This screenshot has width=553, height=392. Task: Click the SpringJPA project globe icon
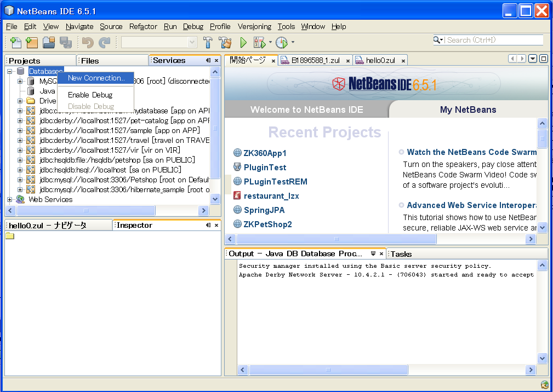238,210
